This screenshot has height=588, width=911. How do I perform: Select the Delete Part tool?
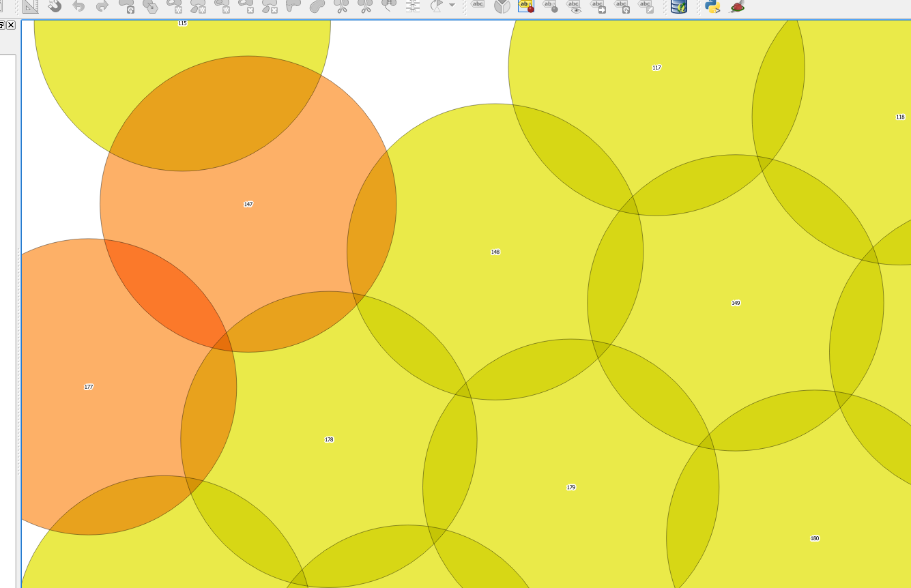[270, 6]
